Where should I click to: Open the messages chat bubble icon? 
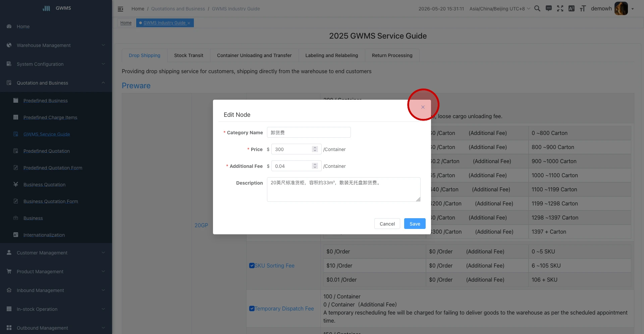click(549, 8)
